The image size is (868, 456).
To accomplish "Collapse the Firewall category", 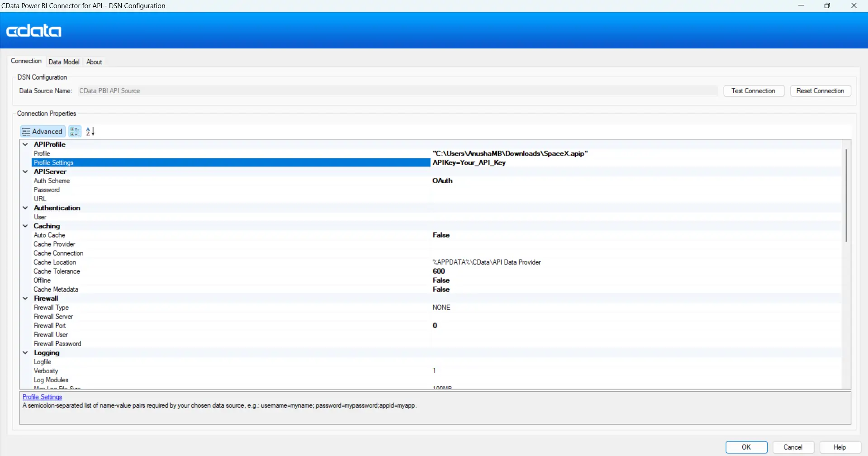I will click(25, 298).
